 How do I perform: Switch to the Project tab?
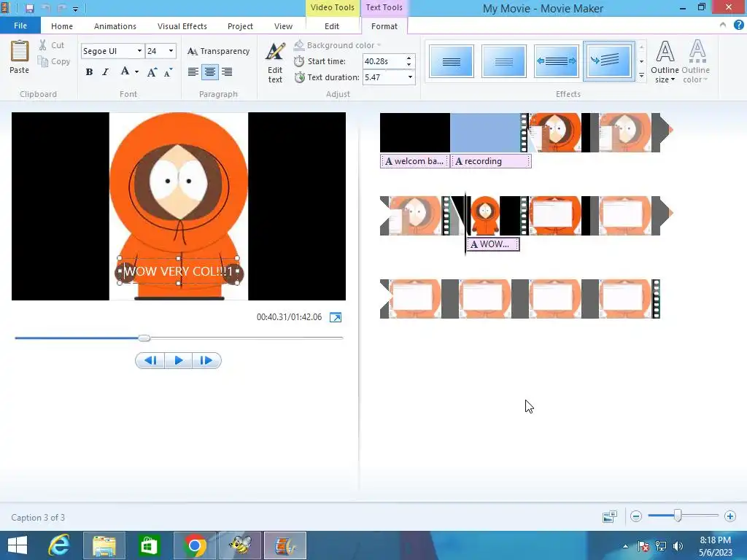tap(240, 26)
